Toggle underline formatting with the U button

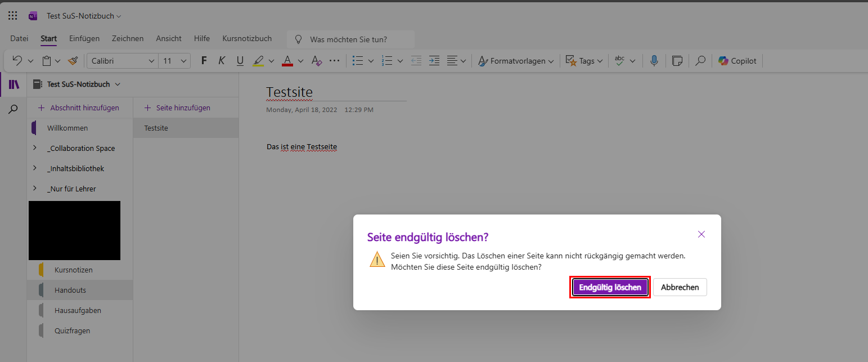240,61
